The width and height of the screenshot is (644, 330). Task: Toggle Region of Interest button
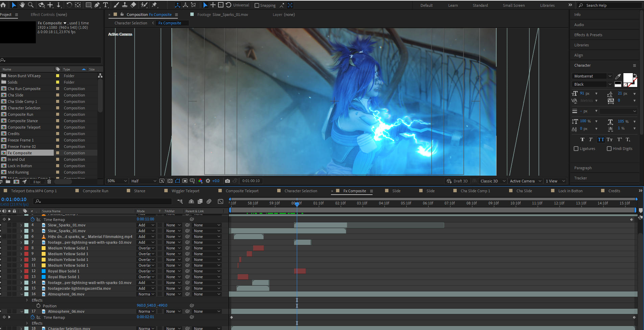185,181
